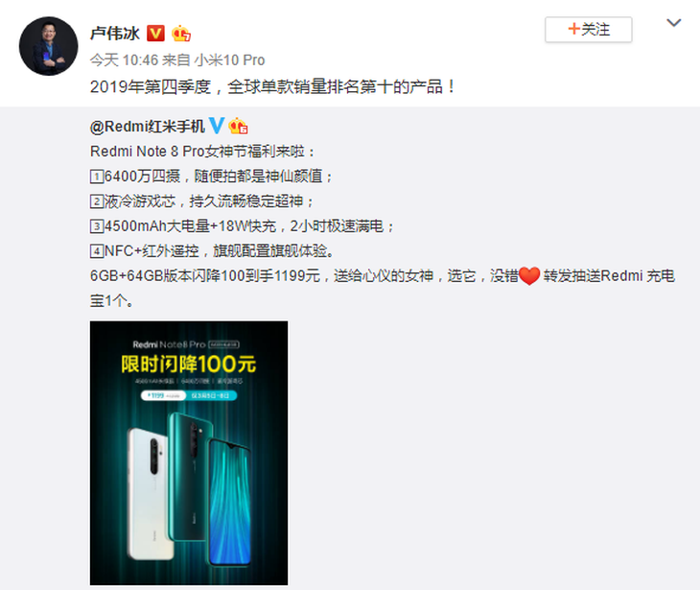Click the 小米10 Pro source device link
The height and width of the screenshot is (590, 700).
[x=229, y=59]
